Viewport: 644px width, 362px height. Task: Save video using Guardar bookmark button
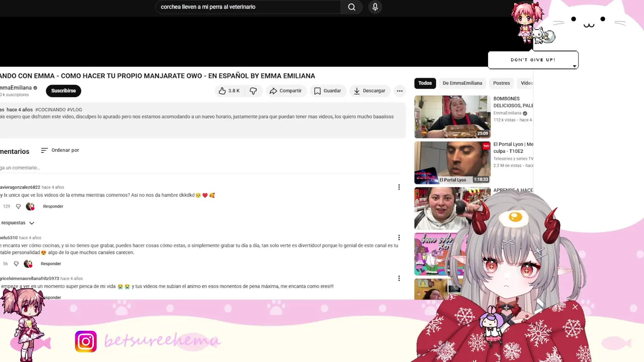328,91
